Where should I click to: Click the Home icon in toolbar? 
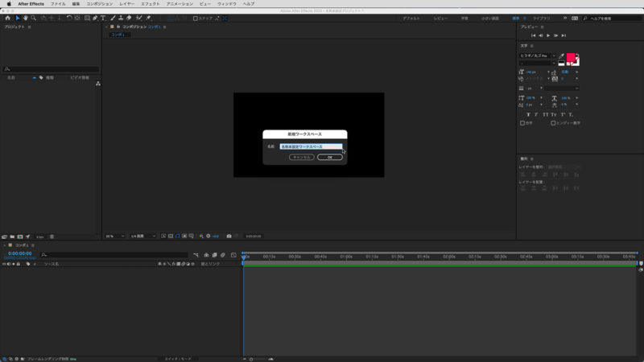7,17
